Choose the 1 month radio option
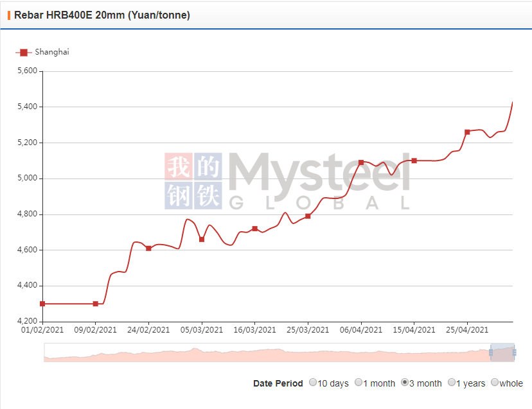The image size is (532, 409). click(x=359, y=383)
